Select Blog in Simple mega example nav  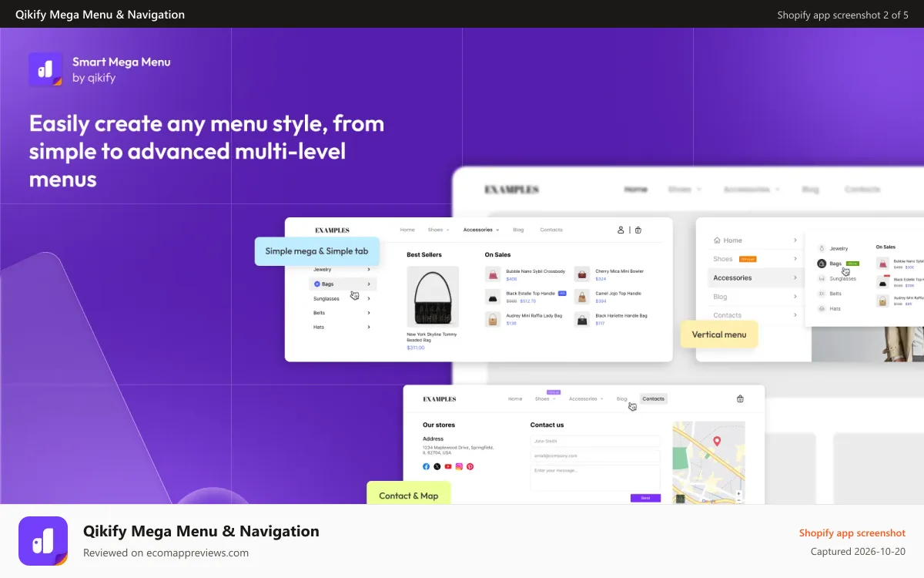pos(518,230)
